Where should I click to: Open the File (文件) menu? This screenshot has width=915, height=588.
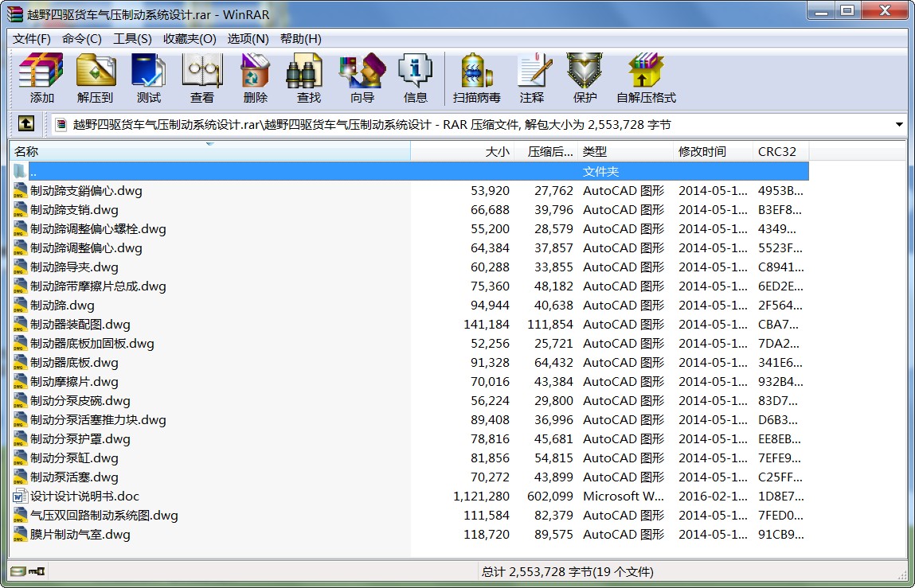point(32,39)
